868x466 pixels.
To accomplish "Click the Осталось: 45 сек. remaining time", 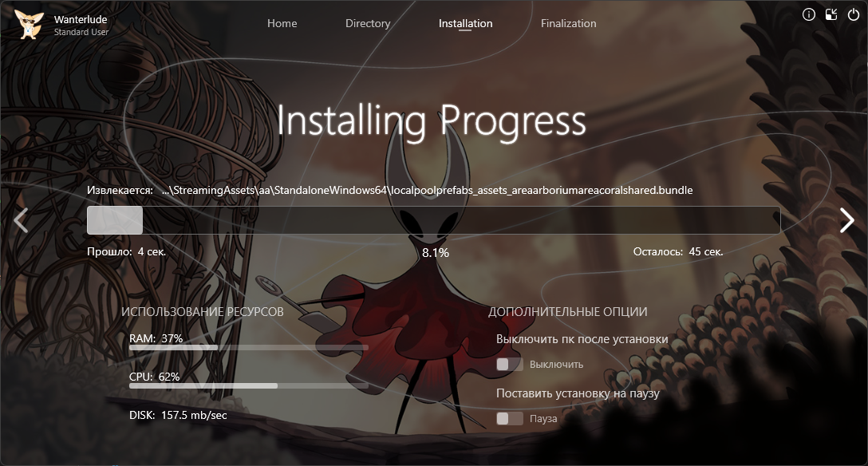I will (x=678, y=252).
